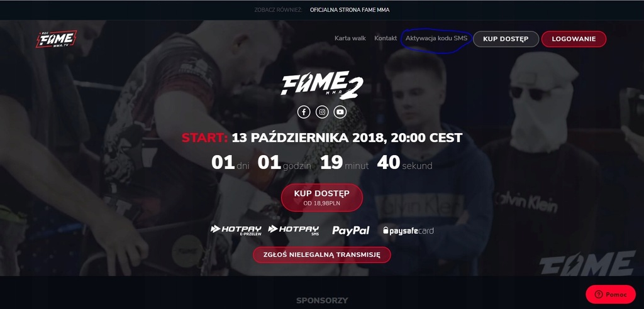Click the KUP DOSTĘP header button
Screen dimensions: 644x309
pyautogui.click(x=506, y=39)
